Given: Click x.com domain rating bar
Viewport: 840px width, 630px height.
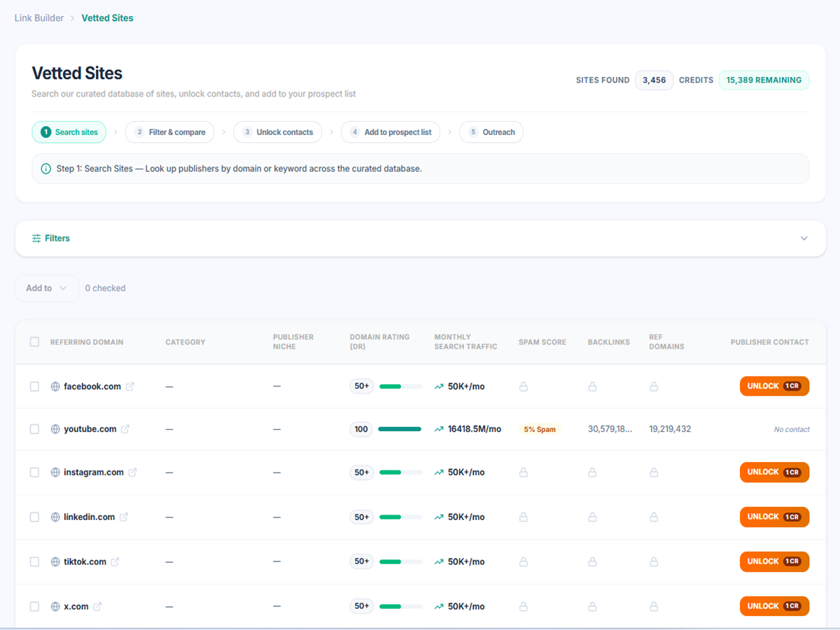Looking at the screenshot, I should 401,607.
